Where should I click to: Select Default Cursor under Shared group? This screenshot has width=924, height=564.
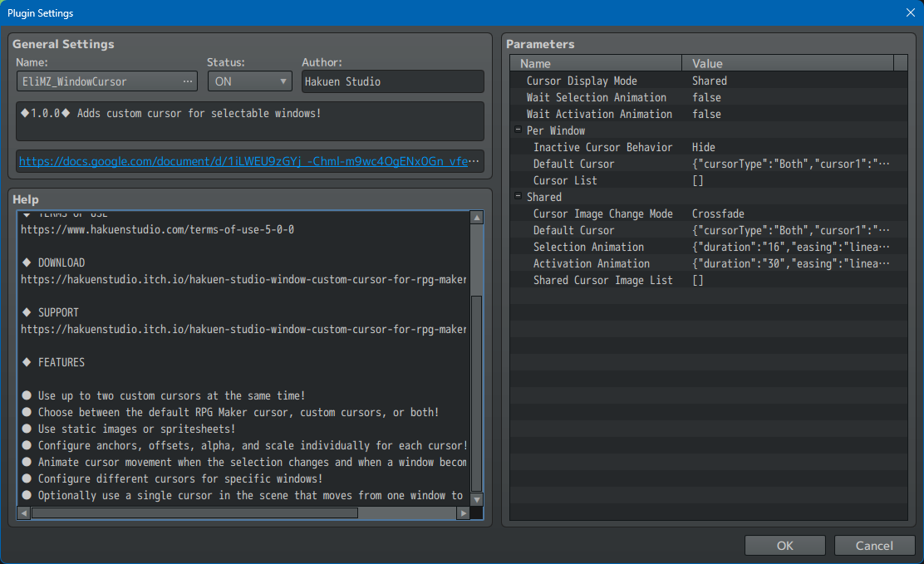click(708, 230)
